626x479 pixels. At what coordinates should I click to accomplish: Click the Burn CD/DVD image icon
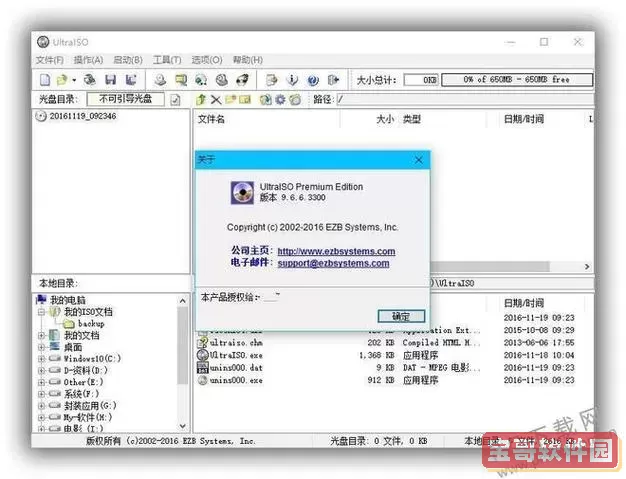[242, 80]
